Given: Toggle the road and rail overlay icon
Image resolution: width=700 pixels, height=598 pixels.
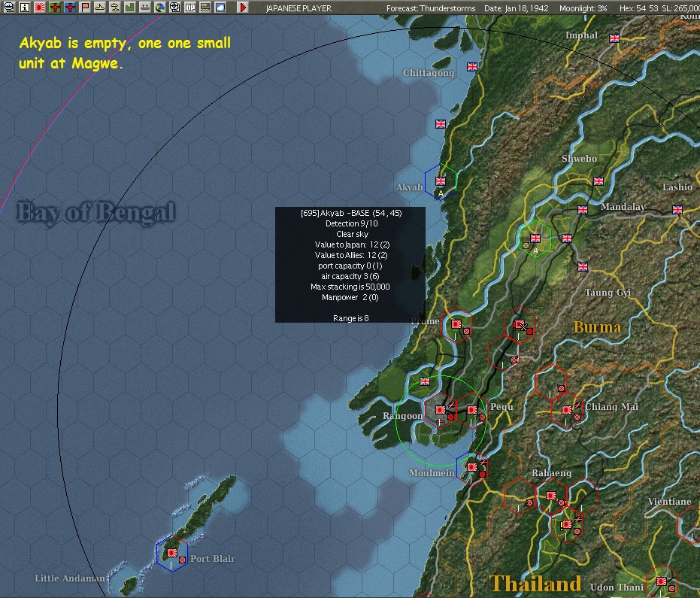Looking at the screenshot, I should click(205, 7).
